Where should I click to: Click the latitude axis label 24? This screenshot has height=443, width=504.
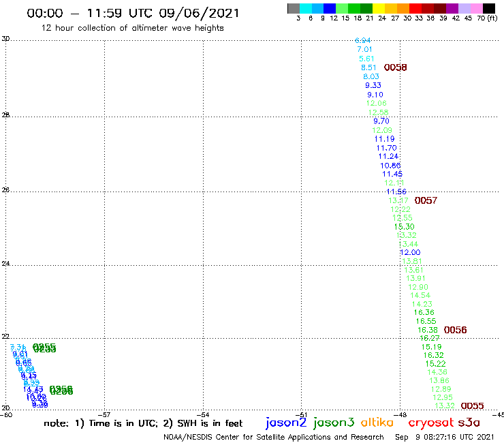[5, 264]
